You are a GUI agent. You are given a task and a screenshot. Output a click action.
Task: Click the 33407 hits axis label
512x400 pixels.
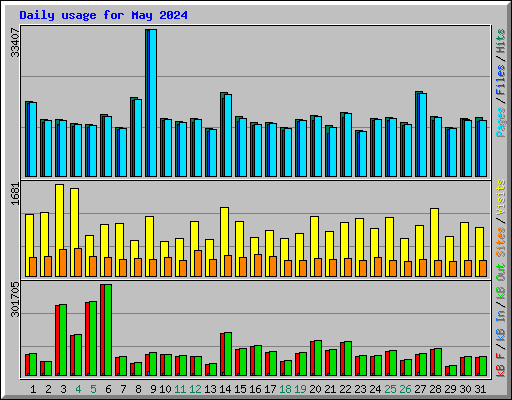tap(15, 42)
